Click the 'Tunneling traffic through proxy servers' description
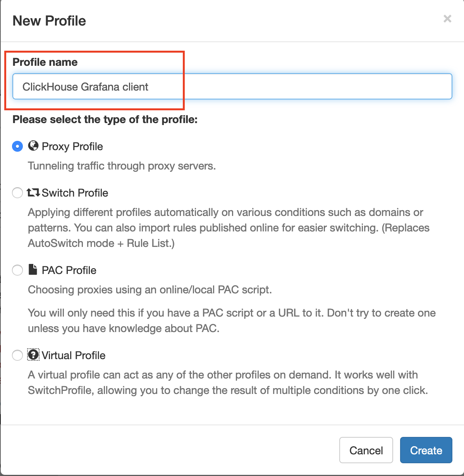The image size is (464, 476). (122, 166)
